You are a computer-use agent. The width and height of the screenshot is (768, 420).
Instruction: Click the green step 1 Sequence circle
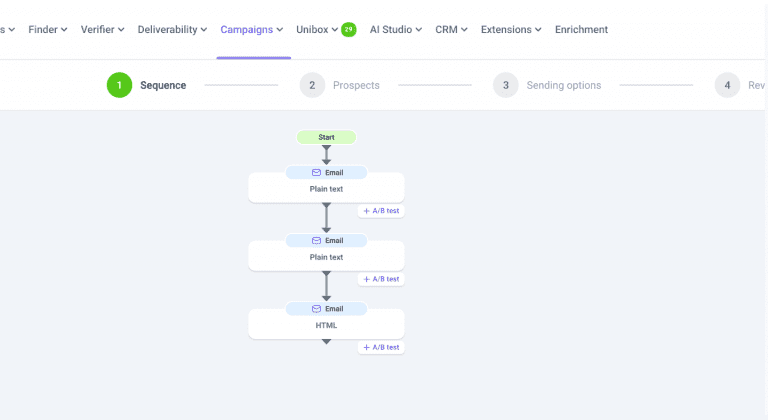point(119,85)
